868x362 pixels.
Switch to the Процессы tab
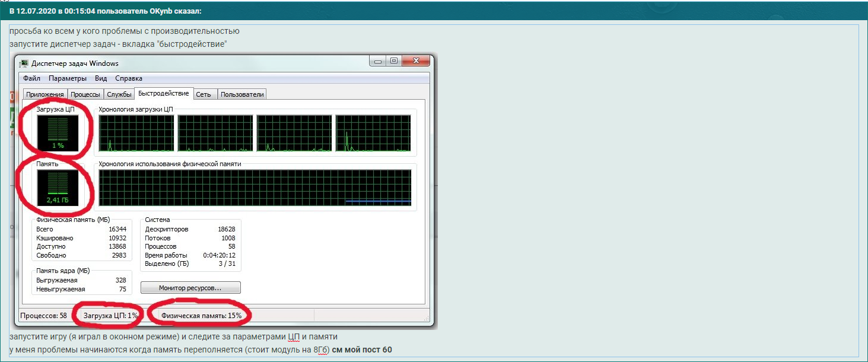pos(85,94)
